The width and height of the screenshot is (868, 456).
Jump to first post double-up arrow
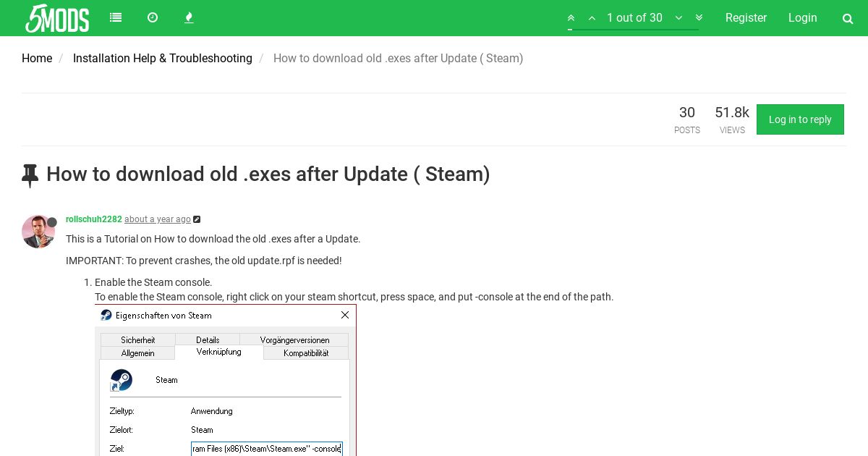coord(571,18)
